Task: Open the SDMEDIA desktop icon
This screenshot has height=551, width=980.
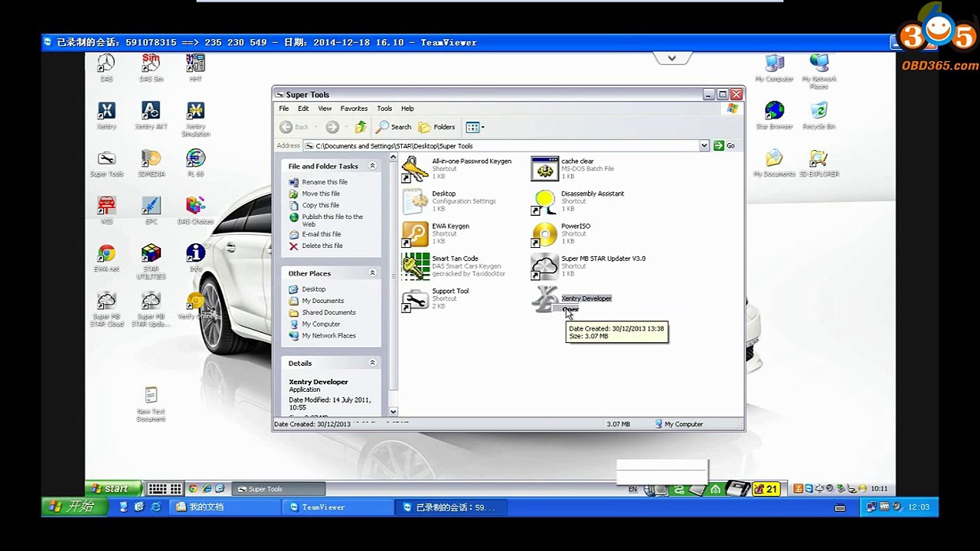Action: point(151,162)
